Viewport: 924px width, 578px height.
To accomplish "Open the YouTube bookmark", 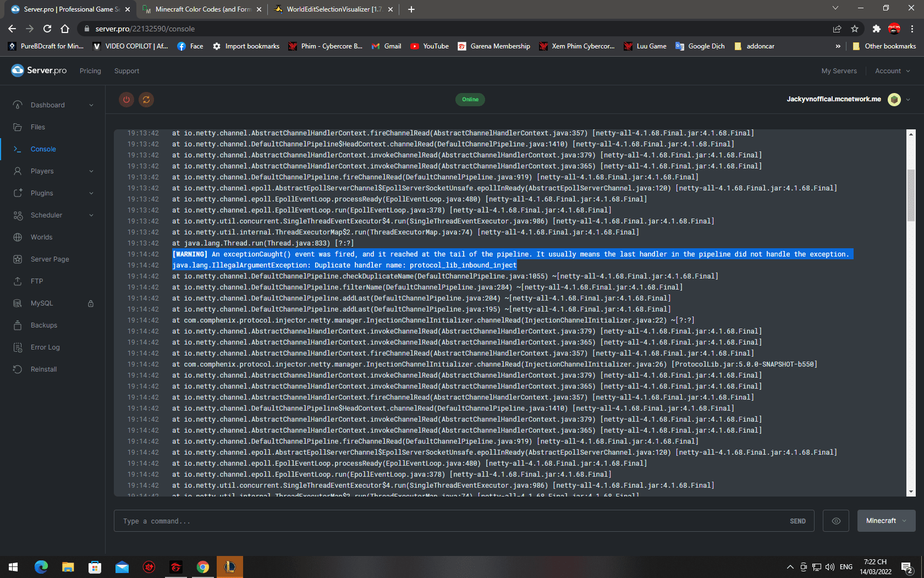I will click(430, 46).
